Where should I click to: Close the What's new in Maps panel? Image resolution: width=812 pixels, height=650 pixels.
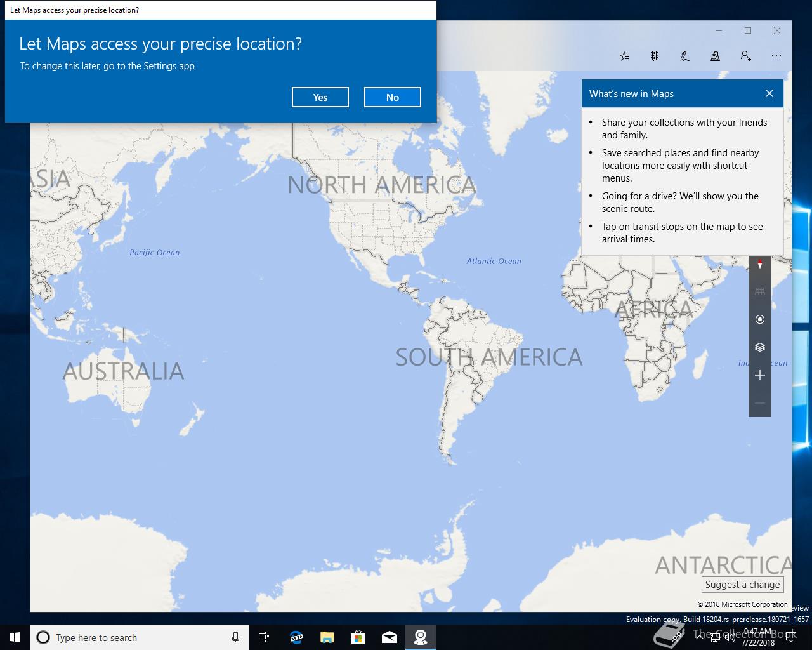(769, 93)
